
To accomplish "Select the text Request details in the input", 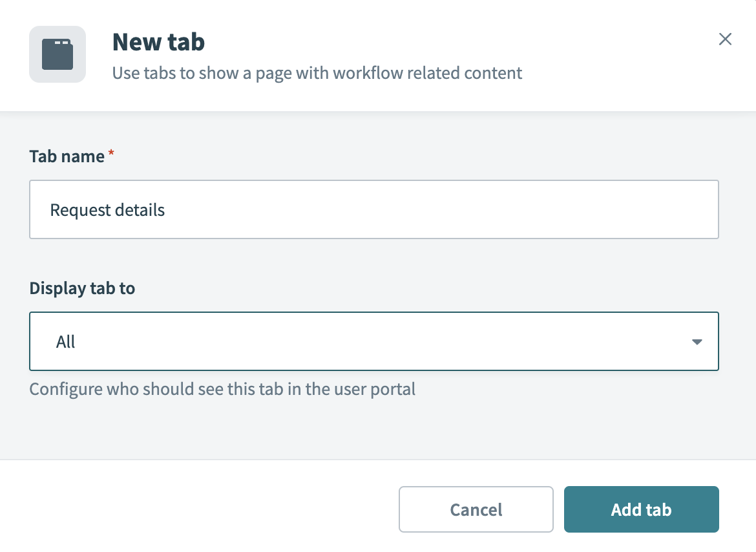I will pyautogui.click(x=107, y=209).
